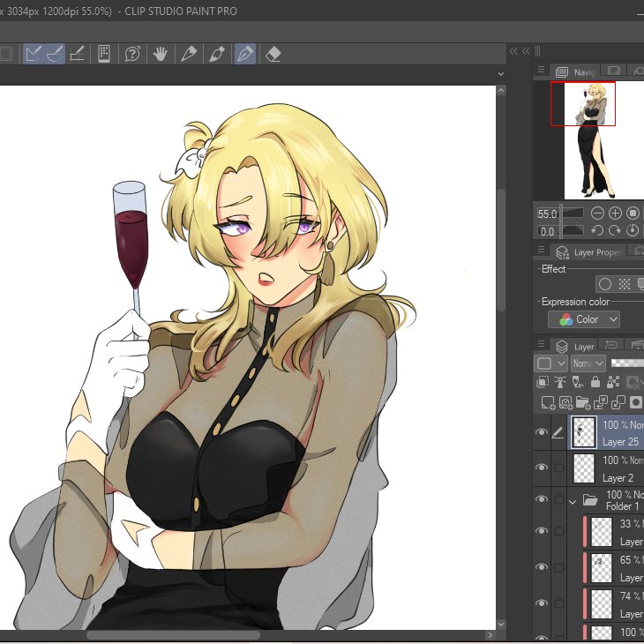Reset canvas rotation in Navigator
The image size is (644, 644).
[633, 230]
